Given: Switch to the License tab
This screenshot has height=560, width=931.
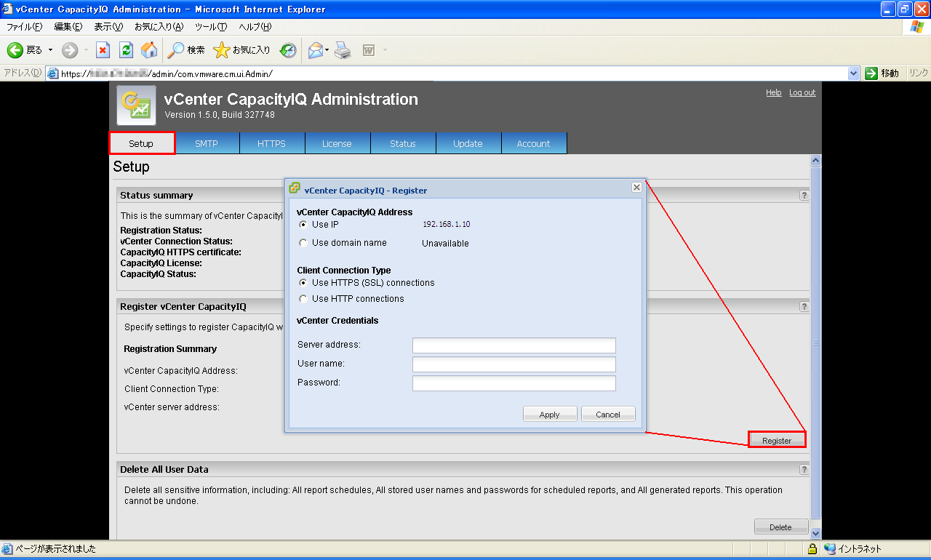Looking at the screenshot, I should click(337, 143).
